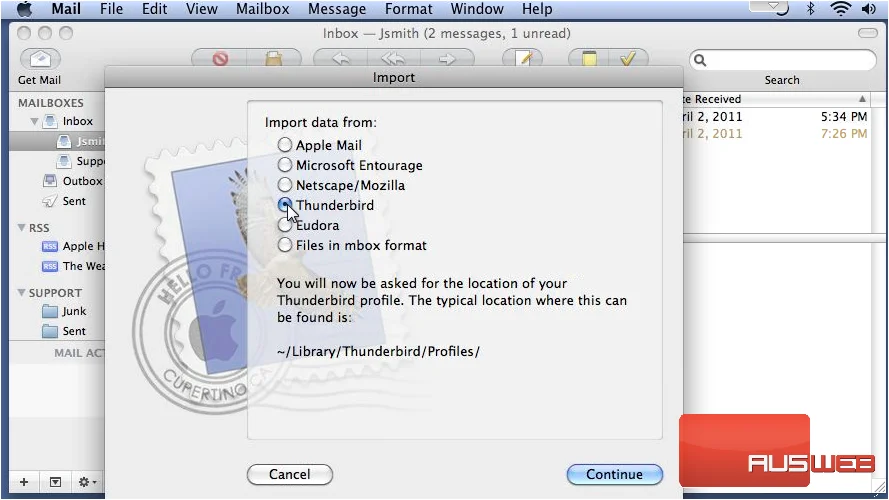The height and width of the screenshot is (500, 889).
Task: Select the Microsoft Entourage radio button
Action: tap(285, 165)
